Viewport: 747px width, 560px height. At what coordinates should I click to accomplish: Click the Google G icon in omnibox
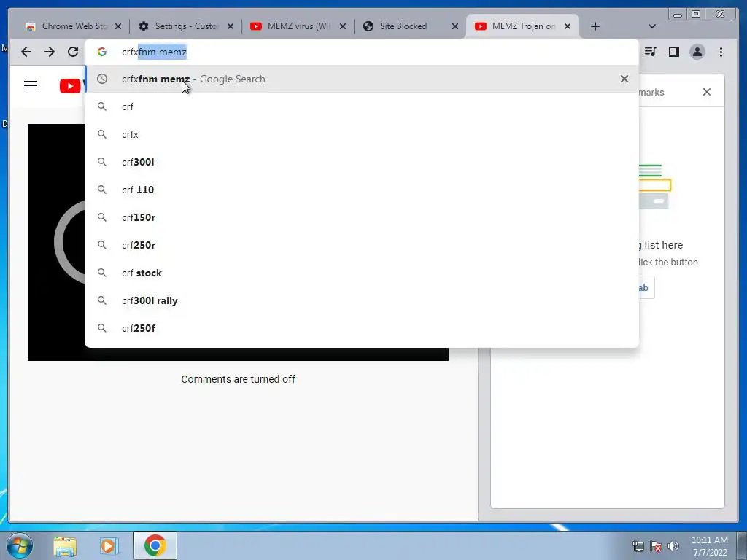(102, 52)
